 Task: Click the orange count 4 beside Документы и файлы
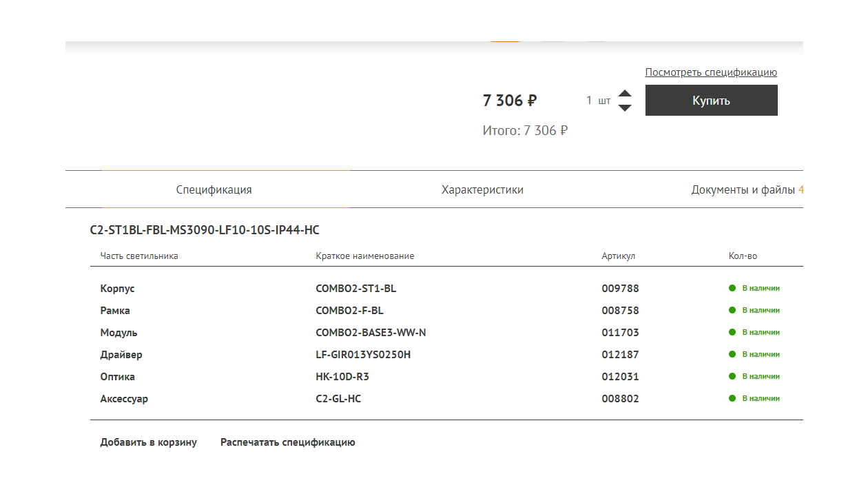tap(800, 189)
